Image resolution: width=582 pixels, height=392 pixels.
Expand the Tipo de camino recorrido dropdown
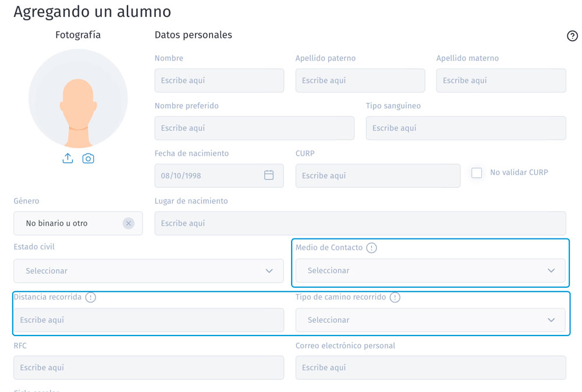pos(431,320)
